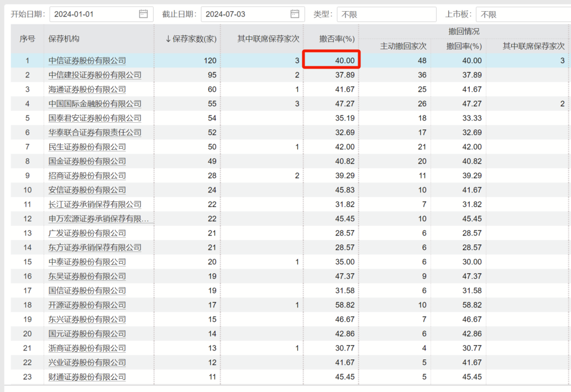The width and height of the screenshot is (571, 392).
Task: Select 撤否率 value 58.82 for 开源证券
Action: coord(345,305)
